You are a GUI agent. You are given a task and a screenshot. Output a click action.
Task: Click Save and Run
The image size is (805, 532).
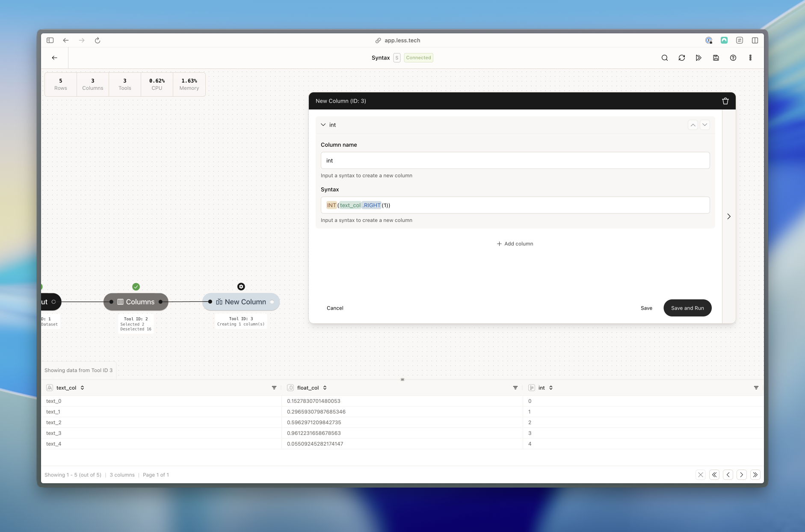point(687,308)
